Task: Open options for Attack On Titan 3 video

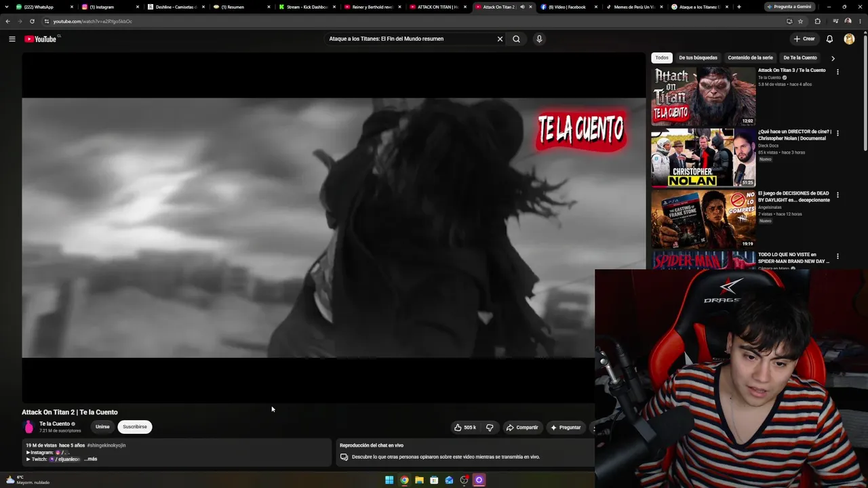Action: point(837,71)
